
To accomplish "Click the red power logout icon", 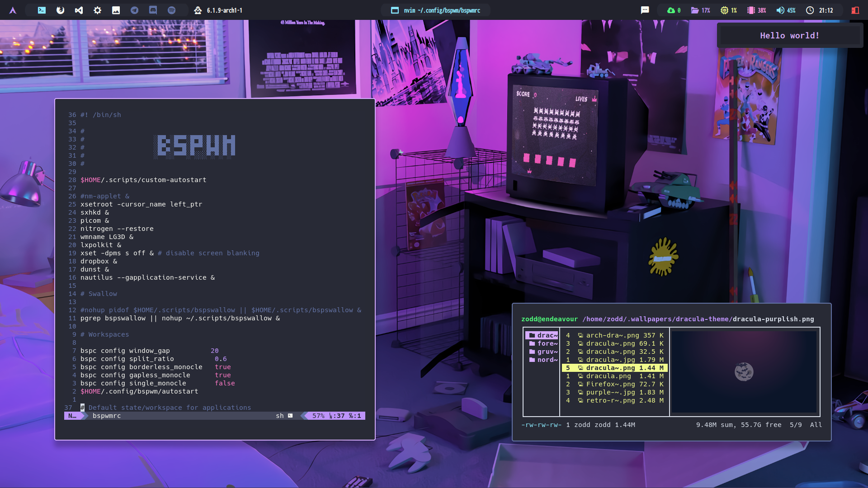I will coord(855,10).
